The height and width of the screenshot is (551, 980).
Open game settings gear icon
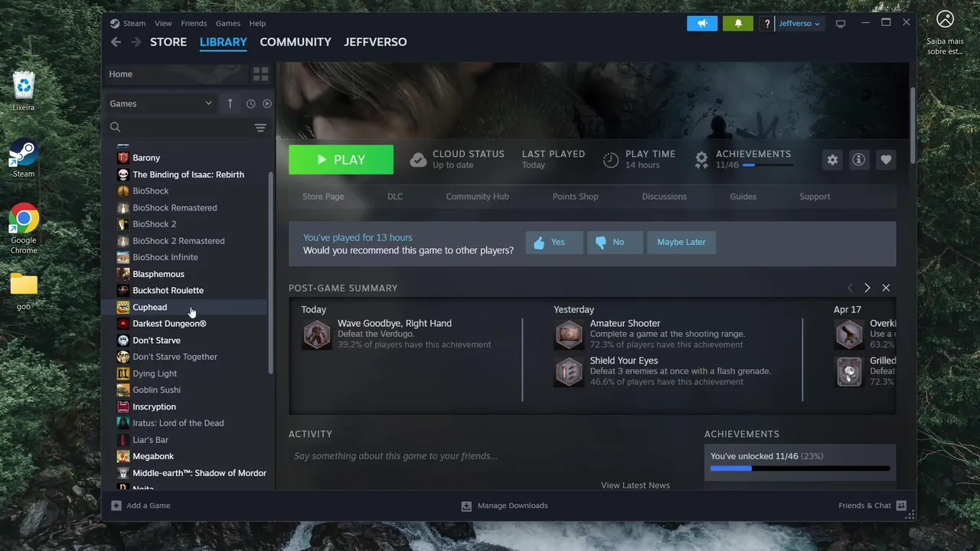click(x=833, y=160)
